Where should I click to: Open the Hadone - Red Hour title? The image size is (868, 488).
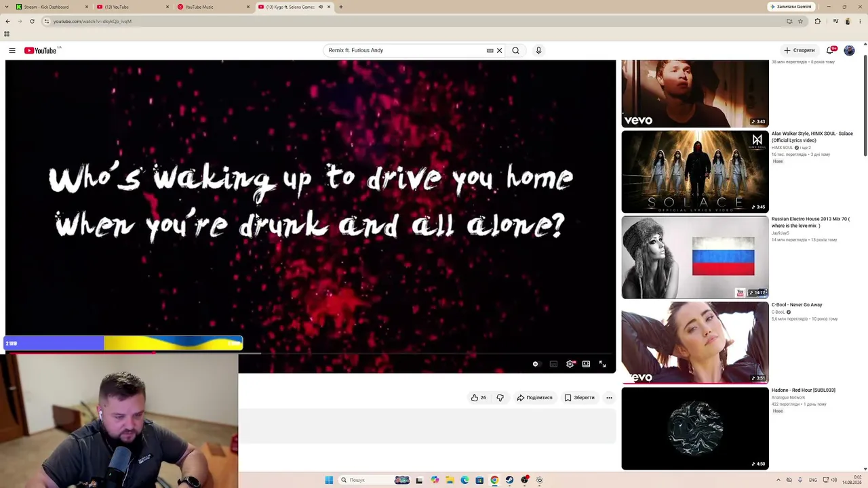tap(804, 390)
